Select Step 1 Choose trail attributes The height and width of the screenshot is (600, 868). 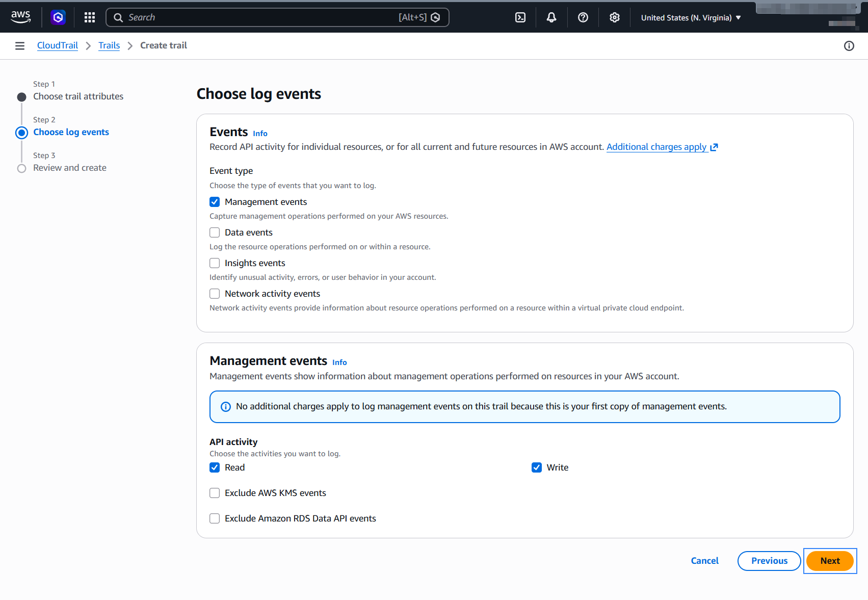coord(78,96)
